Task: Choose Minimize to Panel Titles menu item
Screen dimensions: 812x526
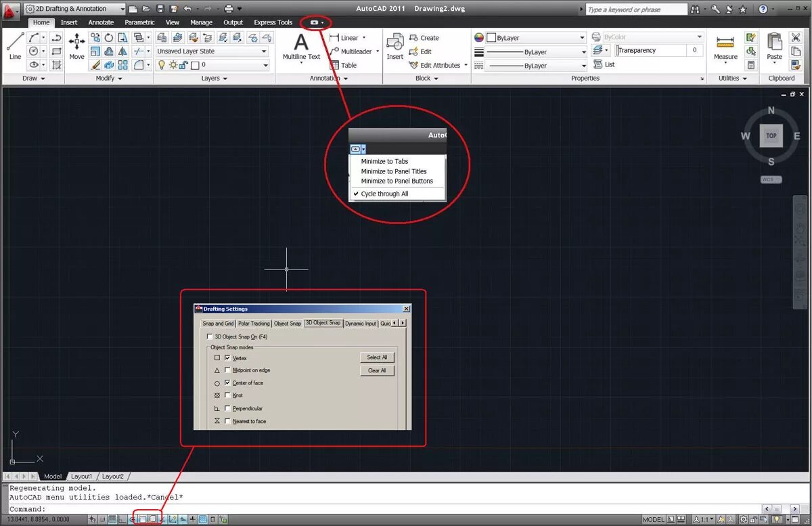Action: (394, 171)
